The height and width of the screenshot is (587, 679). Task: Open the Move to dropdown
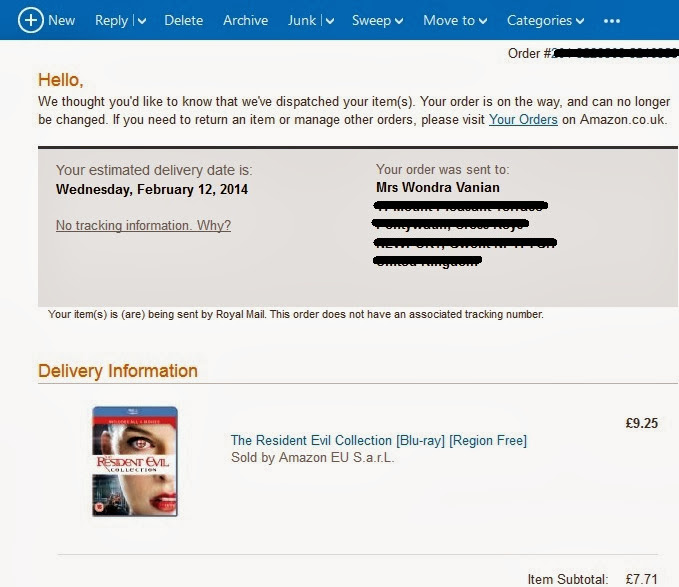(x=455, y=20)
